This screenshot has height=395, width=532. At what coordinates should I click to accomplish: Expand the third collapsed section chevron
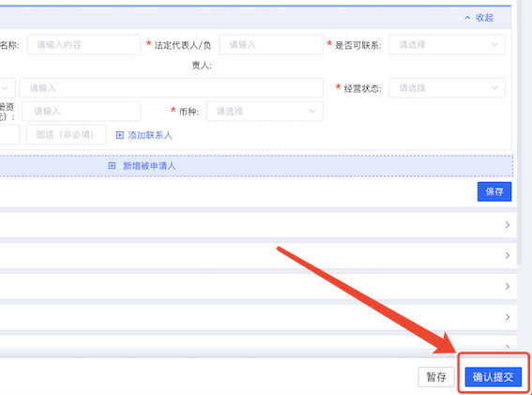tap(508, 286)
